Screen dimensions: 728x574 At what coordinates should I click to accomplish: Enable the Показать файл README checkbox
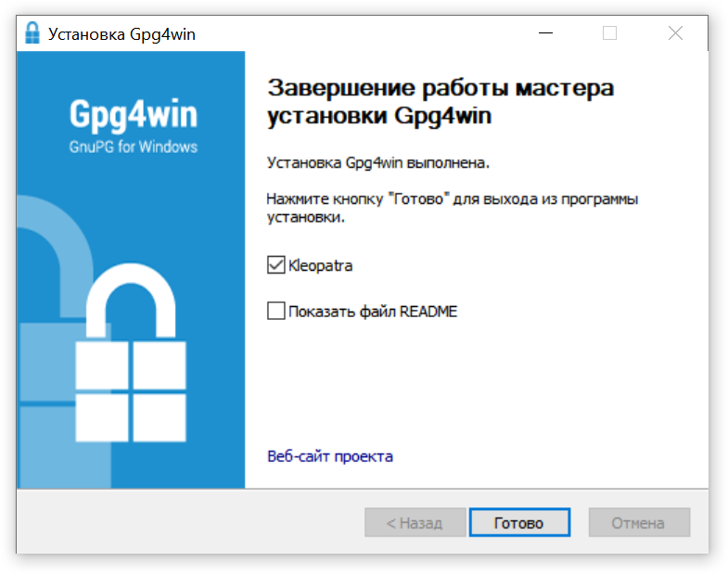(x=275, y=311)
